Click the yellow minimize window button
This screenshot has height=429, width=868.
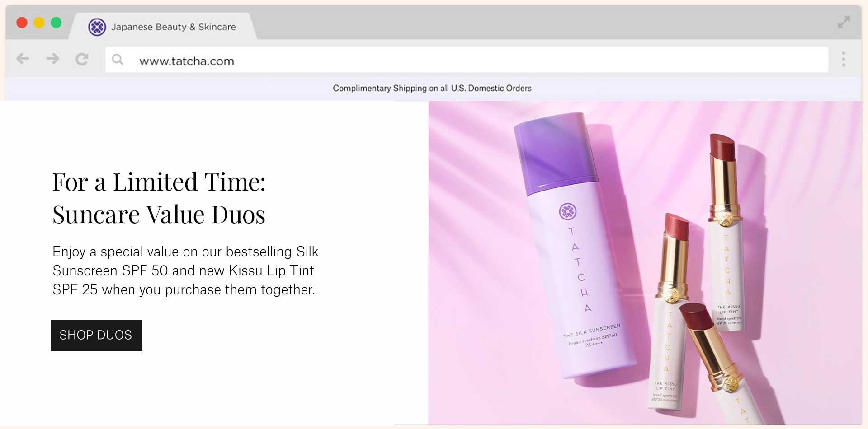pyautogui.click(x=39, y=23)
